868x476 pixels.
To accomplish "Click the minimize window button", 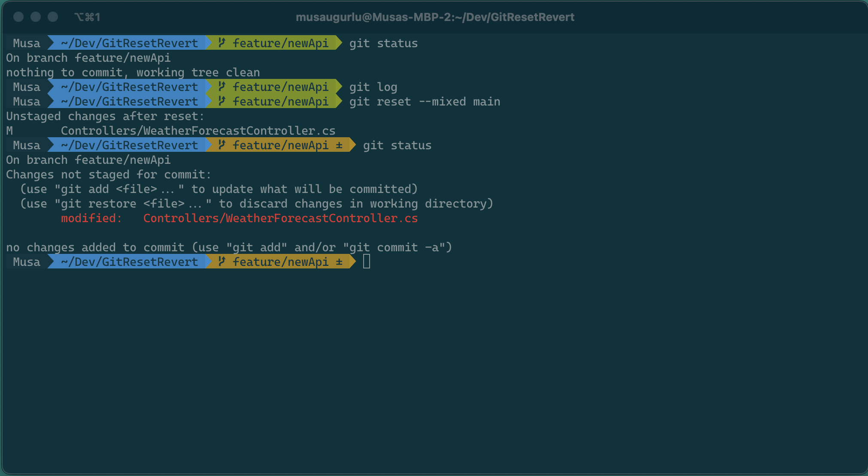I will (36, 17).
